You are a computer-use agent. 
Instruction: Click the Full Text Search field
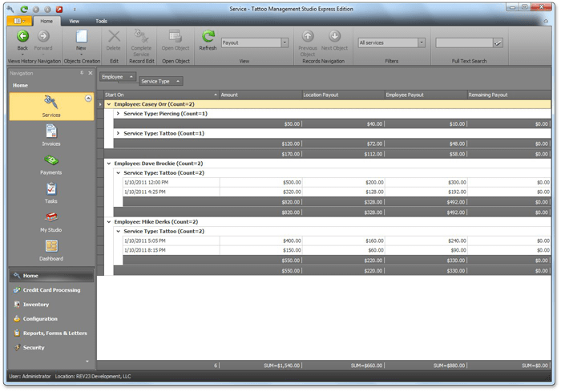coord(463,42)
